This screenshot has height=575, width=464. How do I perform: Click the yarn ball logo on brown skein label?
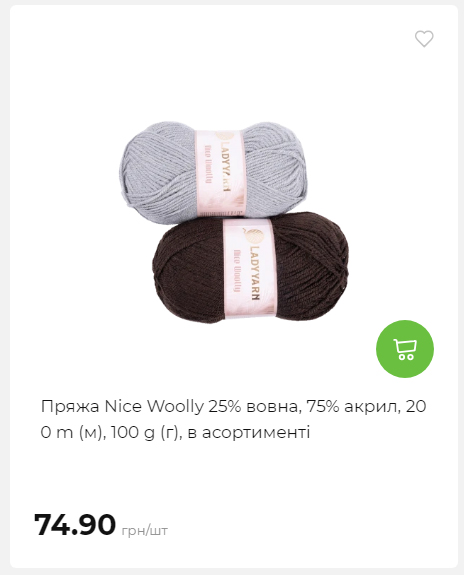coord(254,236)
